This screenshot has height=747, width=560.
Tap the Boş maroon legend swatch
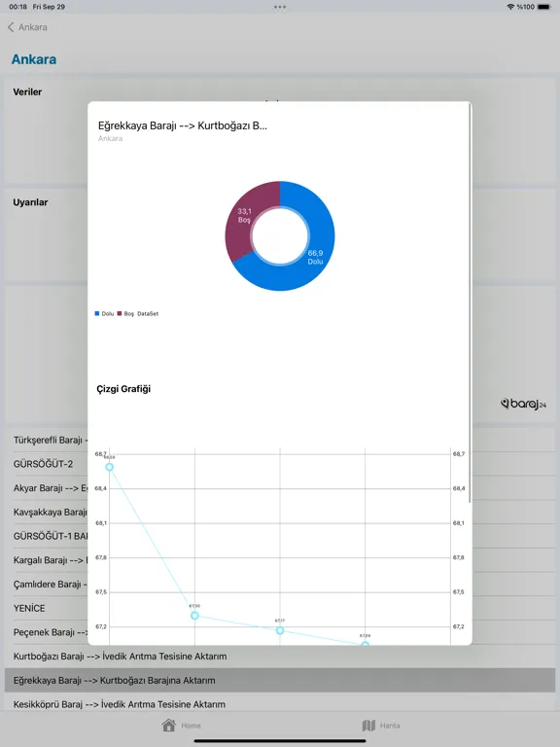click(120, 313)
